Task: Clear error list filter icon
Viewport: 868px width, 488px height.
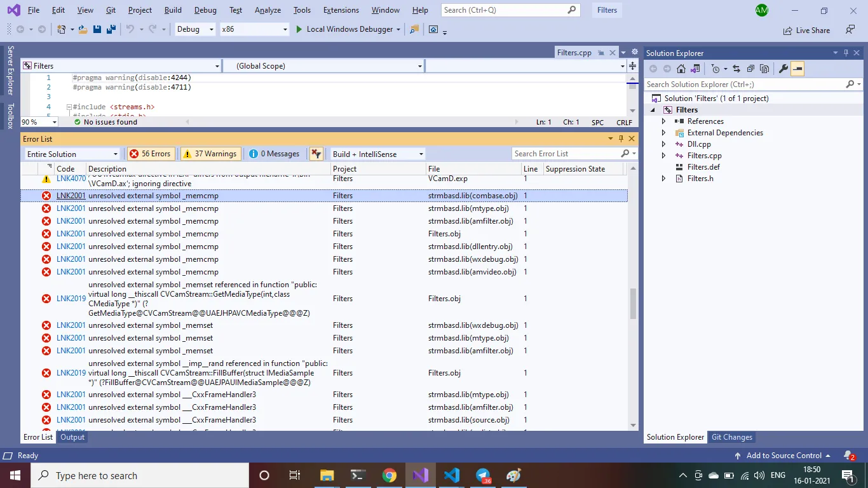Action: click(316, 154)
